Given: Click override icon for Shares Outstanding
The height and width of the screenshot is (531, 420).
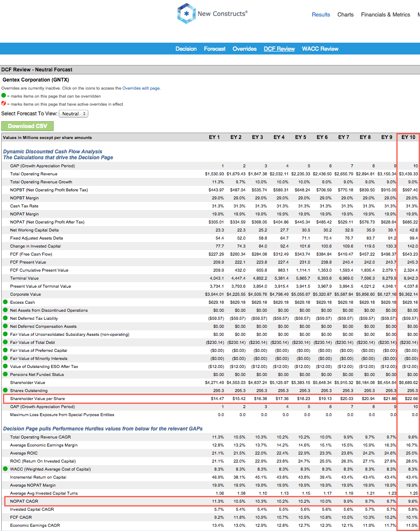Looking at the screenshot, I should coord(5,390).
